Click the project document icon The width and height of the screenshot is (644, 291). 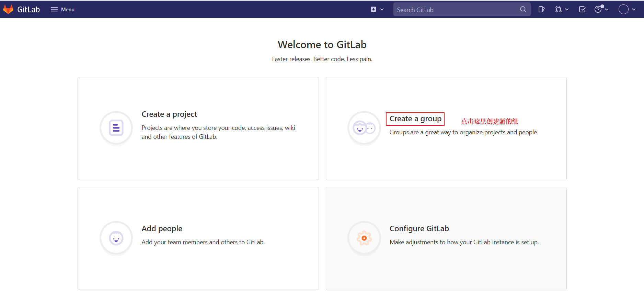116,128
